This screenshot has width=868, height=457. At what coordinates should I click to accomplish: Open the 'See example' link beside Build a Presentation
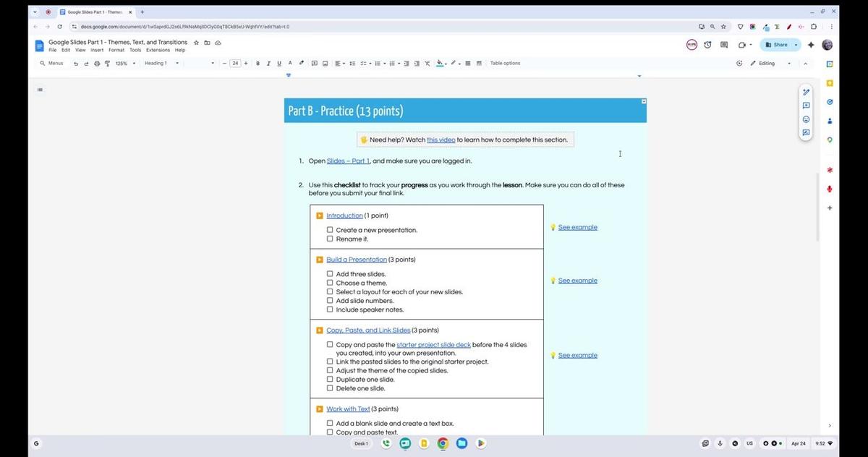pyautogui.click(x=577, y=281)
